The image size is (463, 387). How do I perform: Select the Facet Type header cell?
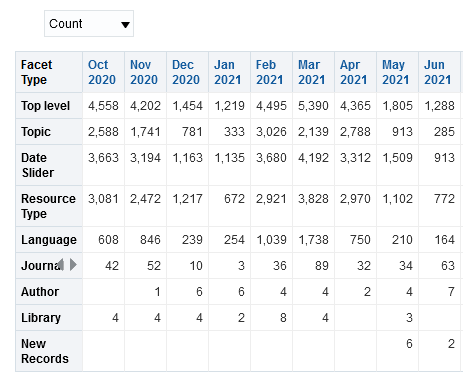point(49,72)
